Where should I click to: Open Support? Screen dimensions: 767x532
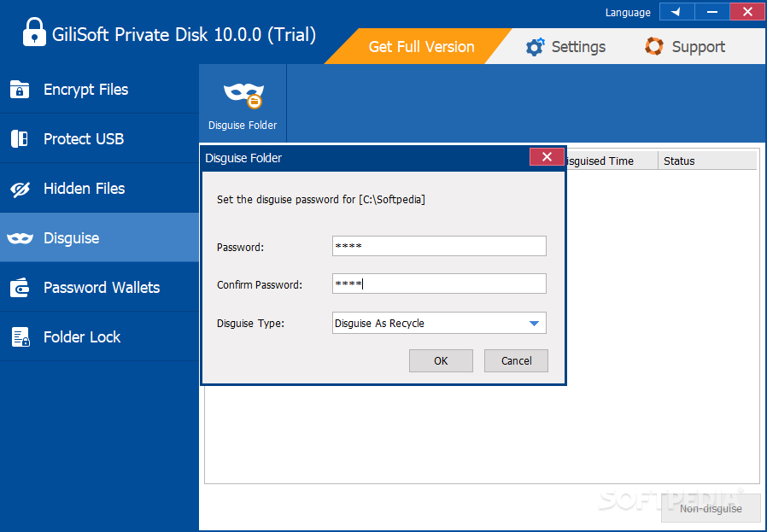click(x=685, y=47)
